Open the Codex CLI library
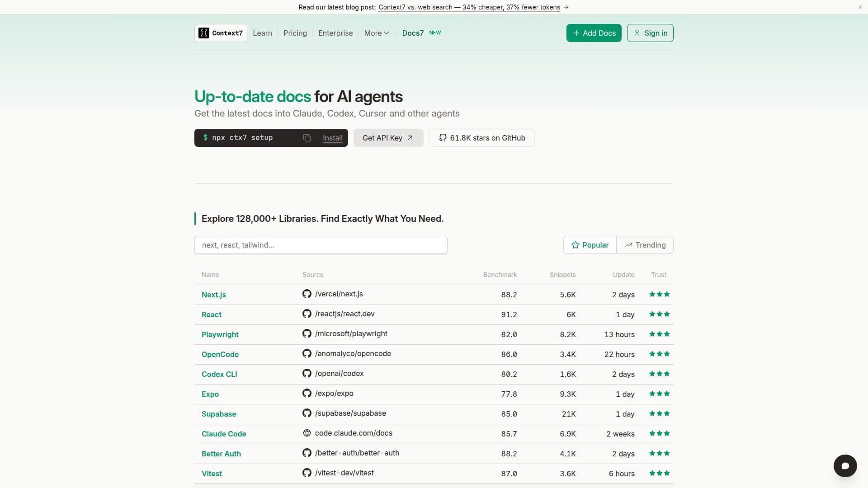Image resolution: width=868 pixels, height=488 pixels. click(x=219, y=374)
